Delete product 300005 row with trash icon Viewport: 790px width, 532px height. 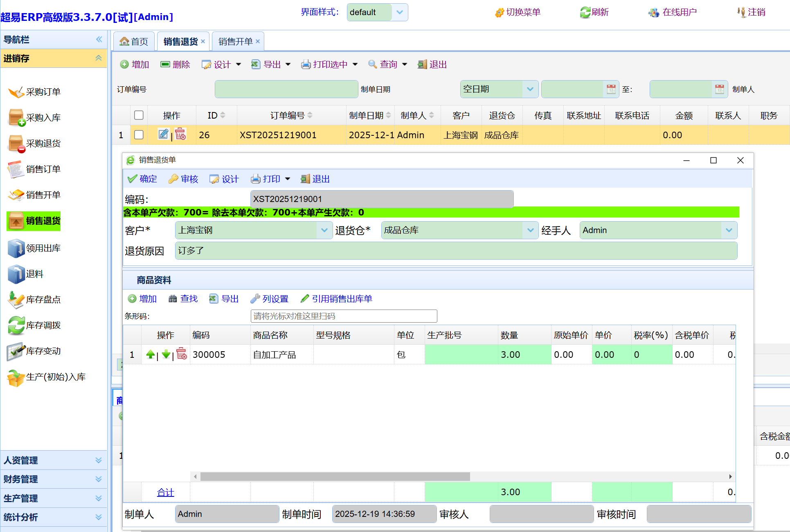tap(182, 354)
